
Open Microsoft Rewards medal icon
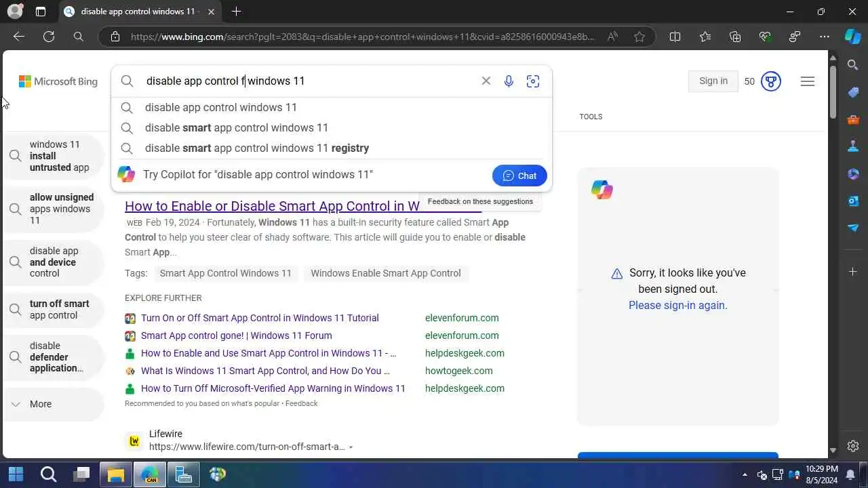[x=771, y=81]
